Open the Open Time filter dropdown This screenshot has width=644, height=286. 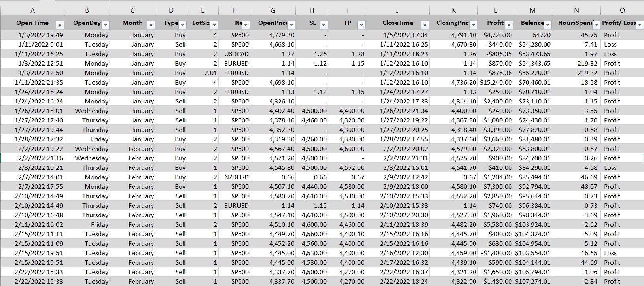60,25
